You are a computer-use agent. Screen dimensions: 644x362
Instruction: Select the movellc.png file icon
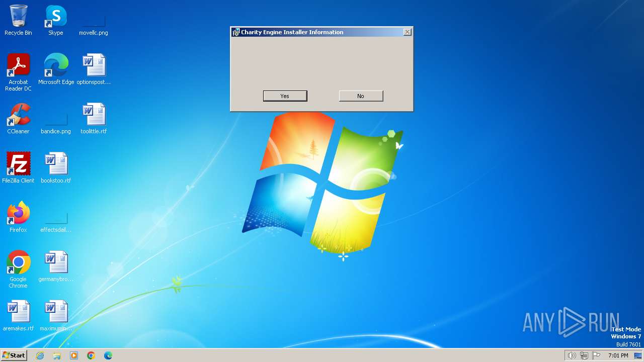click(x=94, y=20)
